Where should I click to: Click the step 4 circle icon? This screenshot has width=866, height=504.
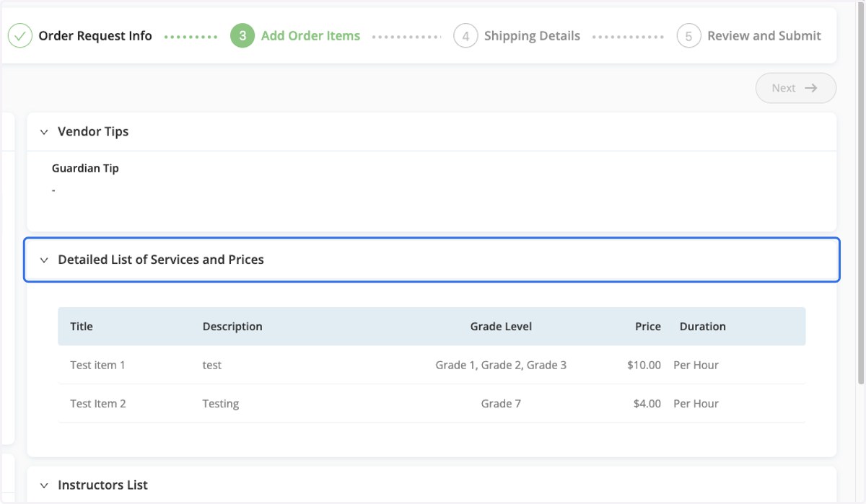click(465, 36)
